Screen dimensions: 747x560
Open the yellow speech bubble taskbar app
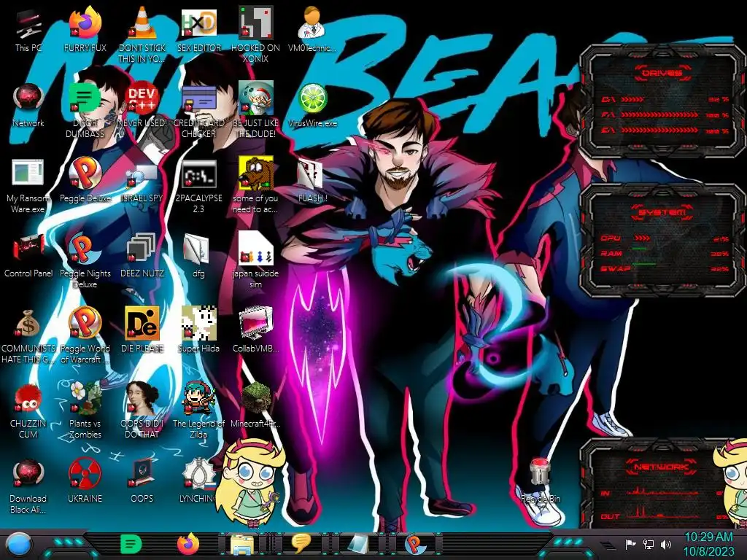[x=301, y=544]
